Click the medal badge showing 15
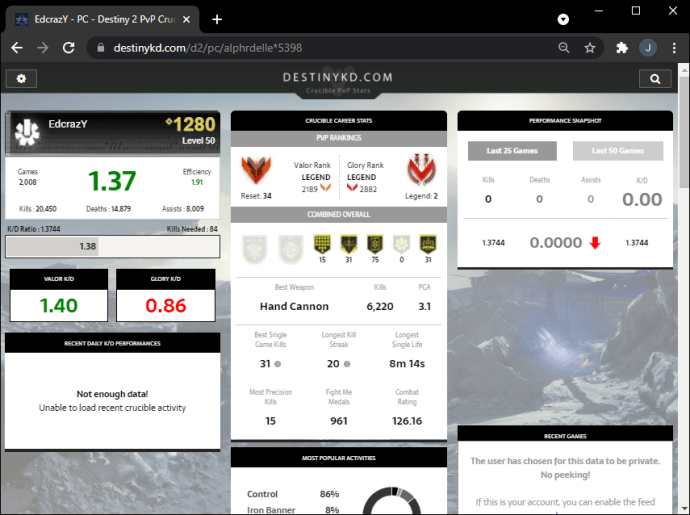Screen dimensions: 690x515 pos(322,244)
